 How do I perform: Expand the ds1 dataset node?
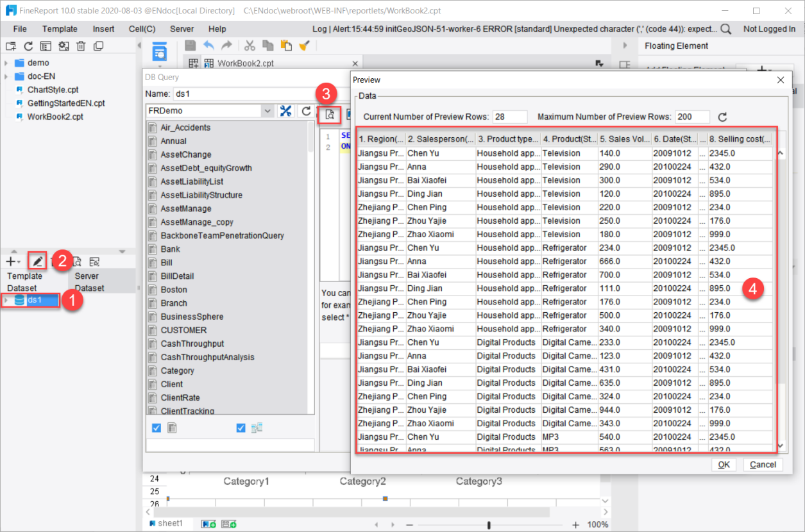[x=6, y=300]
